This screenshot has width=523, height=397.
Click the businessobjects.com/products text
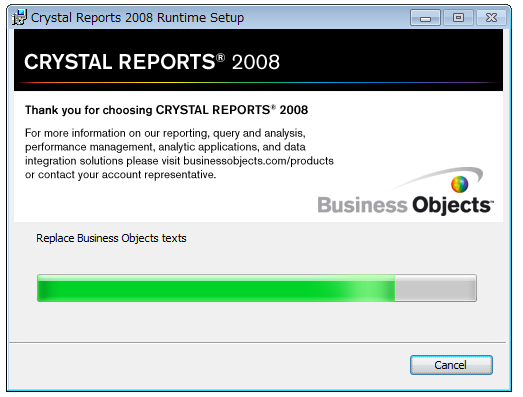pos(258,161)
